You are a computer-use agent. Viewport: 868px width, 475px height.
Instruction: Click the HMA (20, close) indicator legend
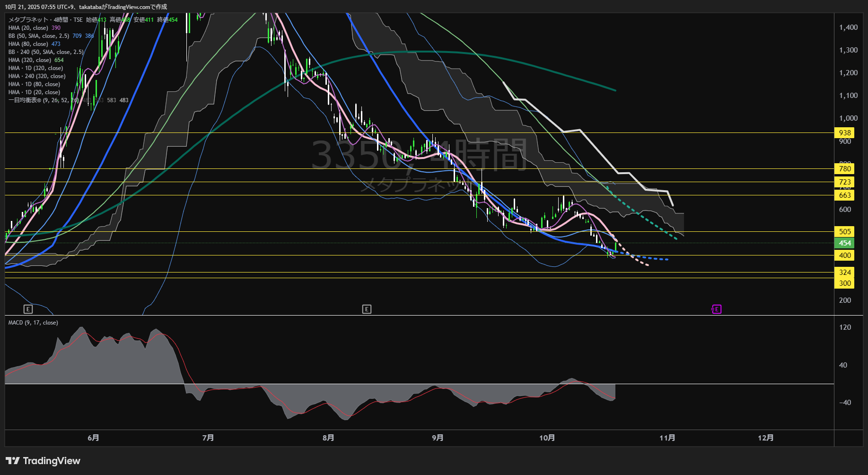pyautogui.click(x=28, y=28)
